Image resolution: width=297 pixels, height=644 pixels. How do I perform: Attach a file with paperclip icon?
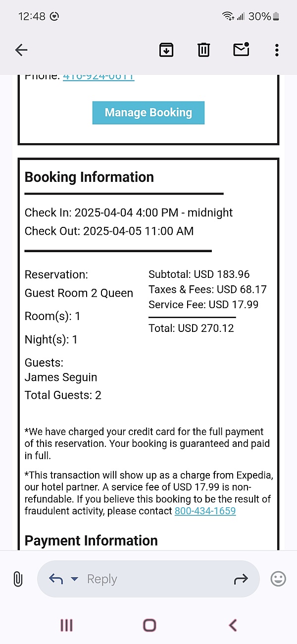tap(17, 579)
